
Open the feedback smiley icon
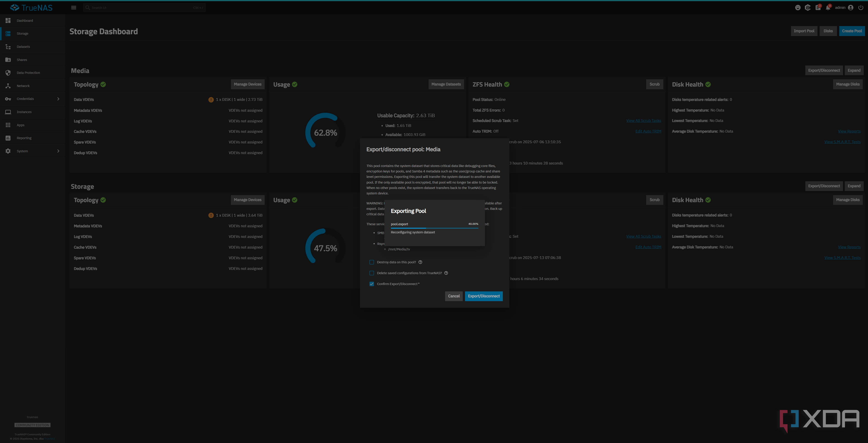(x=798, y=7)
